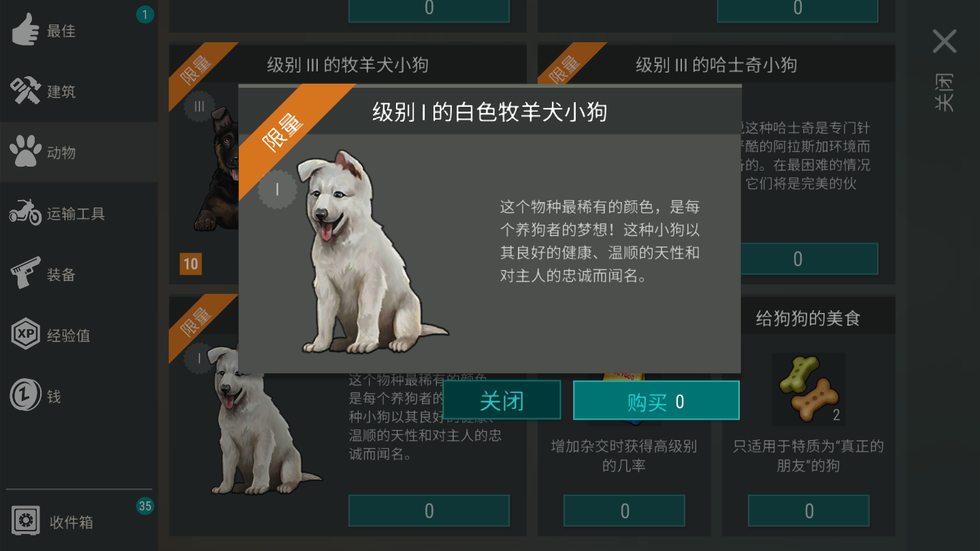The height and width of the screenshot is (551, 980).
Task: Buy the puppy with 购买 0 button
Action: coord(656,400)
